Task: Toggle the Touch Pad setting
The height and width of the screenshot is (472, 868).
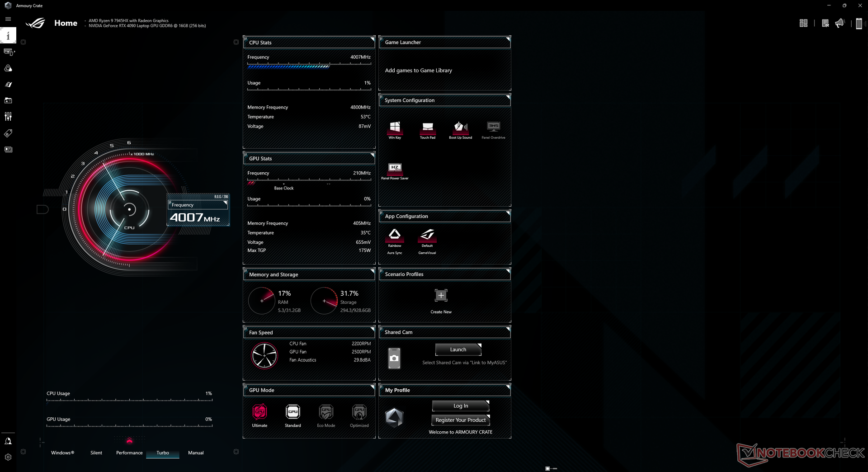Action: point(428,130)
